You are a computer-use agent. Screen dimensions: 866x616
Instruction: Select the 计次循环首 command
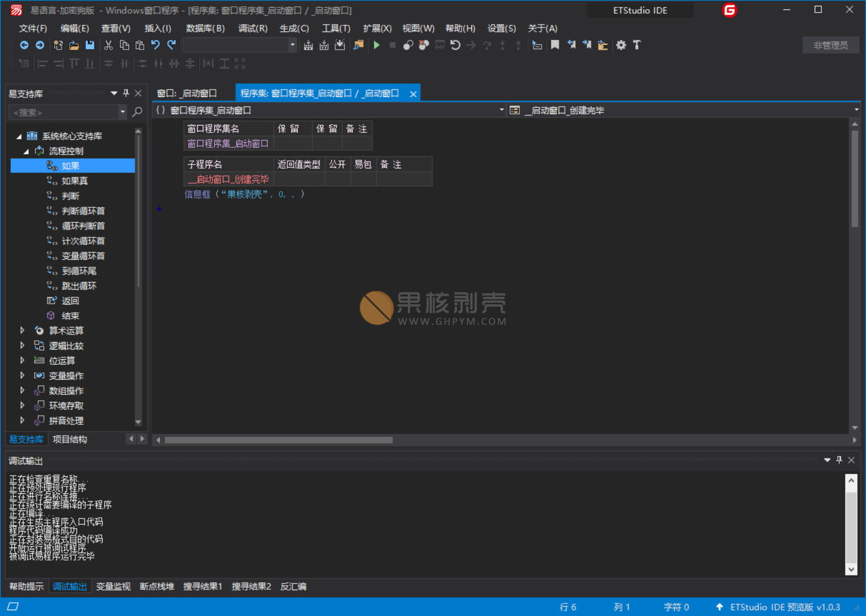click(x=83, y=241)
